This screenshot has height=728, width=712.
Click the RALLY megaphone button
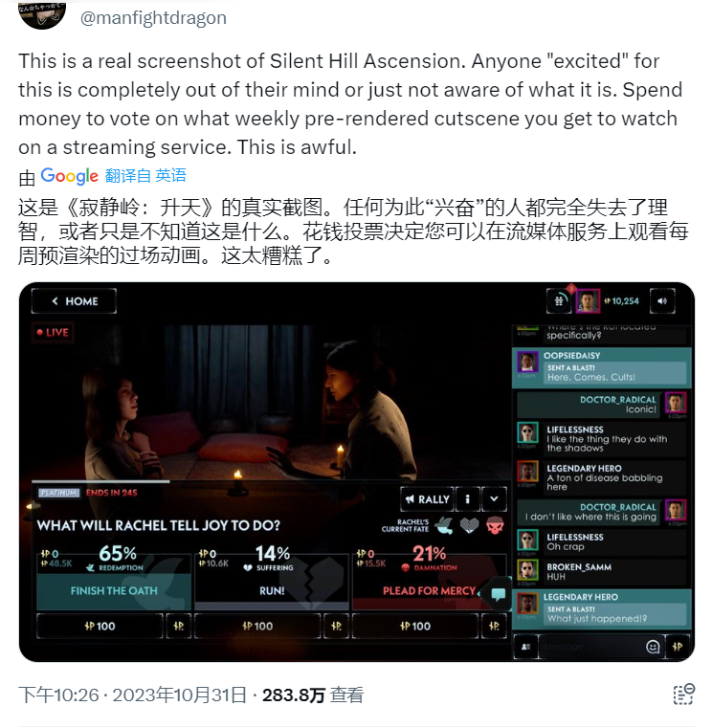427,499
